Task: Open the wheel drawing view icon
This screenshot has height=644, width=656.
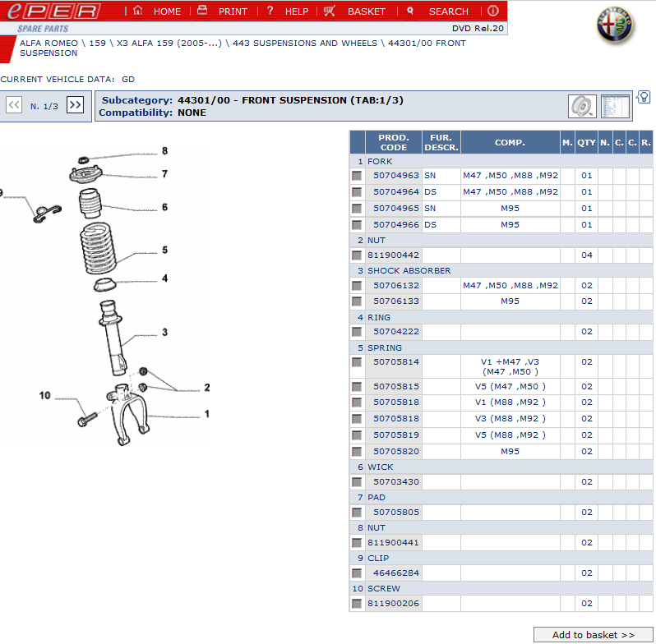Action: tap(582, 106)
